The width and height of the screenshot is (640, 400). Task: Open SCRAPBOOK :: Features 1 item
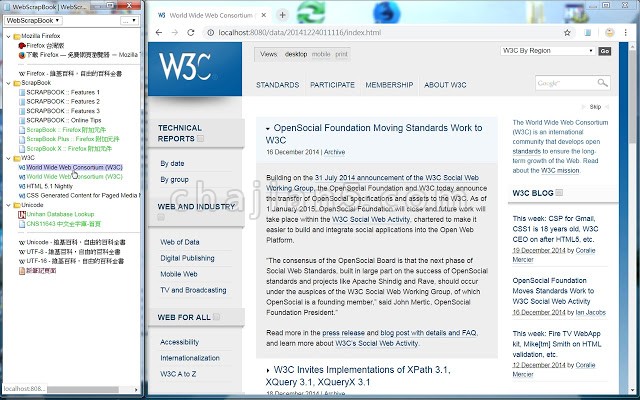pyautogui.click(x=63, y=93)
